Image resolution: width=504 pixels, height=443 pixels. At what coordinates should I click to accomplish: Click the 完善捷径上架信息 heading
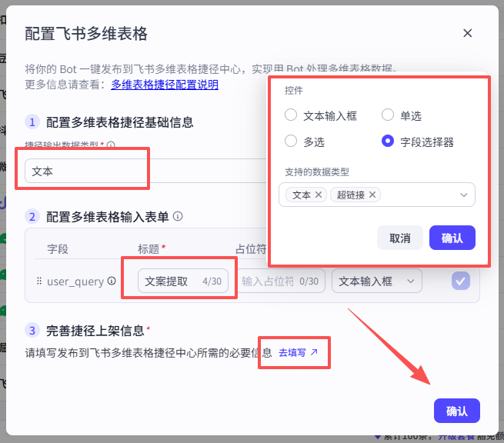(95, 331)
